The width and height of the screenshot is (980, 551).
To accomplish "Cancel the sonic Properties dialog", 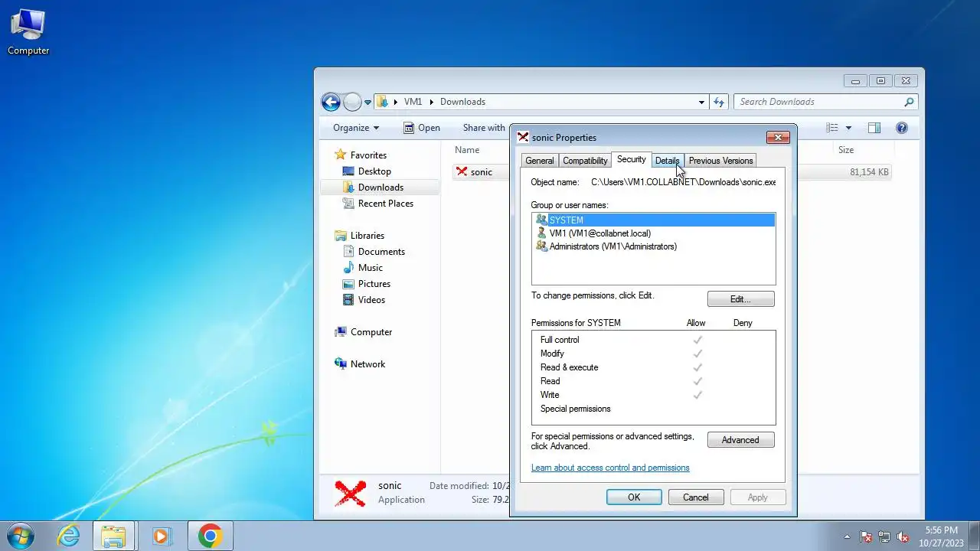I will pyautogui.click(x=696, y=497).
